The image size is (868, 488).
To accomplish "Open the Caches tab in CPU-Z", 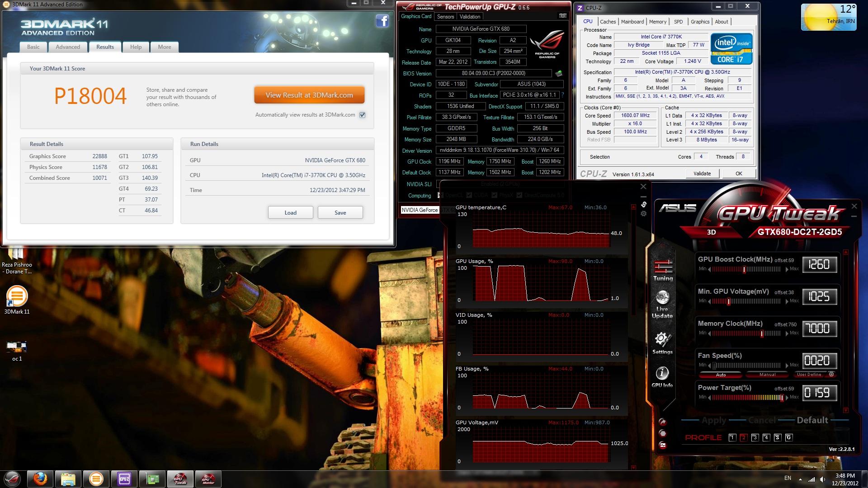I will click(608, 22).
